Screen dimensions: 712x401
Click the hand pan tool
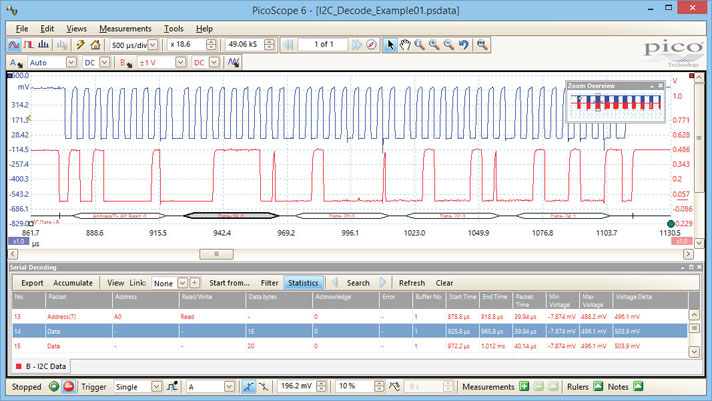[405, 45]
